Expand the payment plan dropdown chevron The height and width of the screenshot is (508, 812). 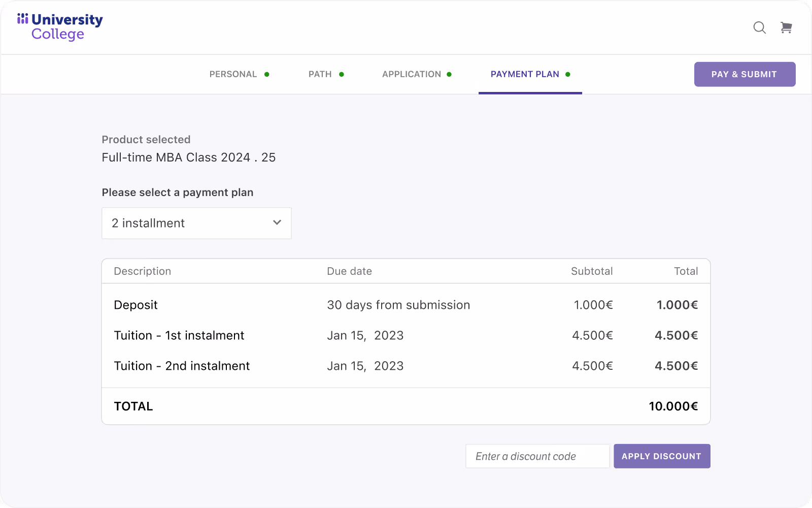[x=277, y=223]
